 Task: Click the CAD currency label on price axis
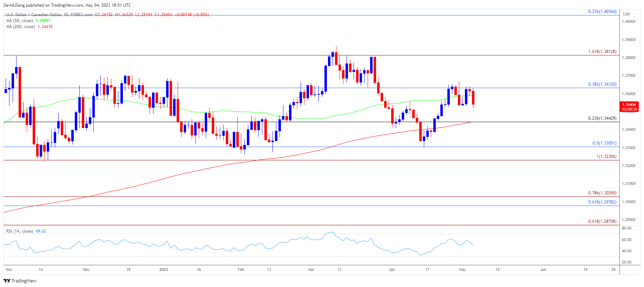(x=626, y=14)
